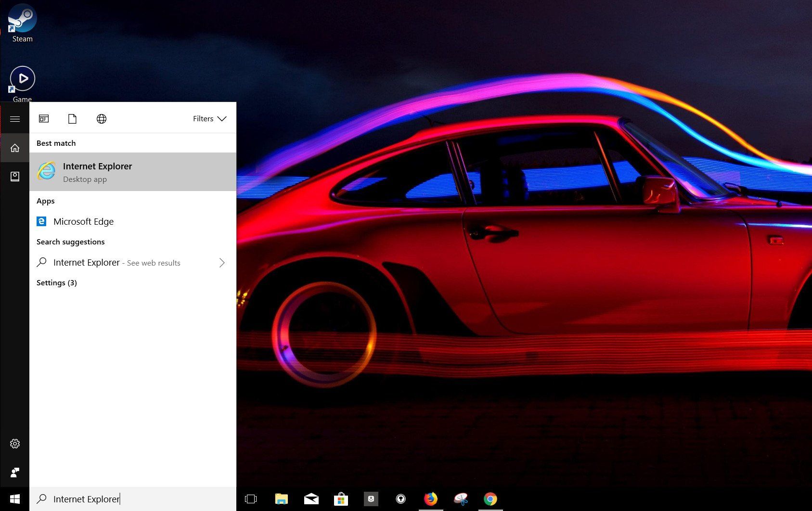Expand the Internet Explorer web results arrow
Screen dimensions: 812x511
222,263
